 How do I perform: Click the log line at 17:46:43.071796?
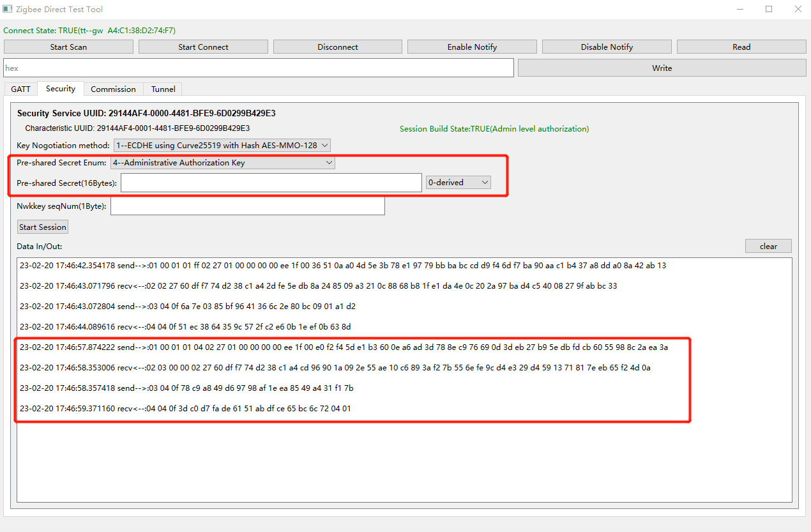tap(319, 285)
